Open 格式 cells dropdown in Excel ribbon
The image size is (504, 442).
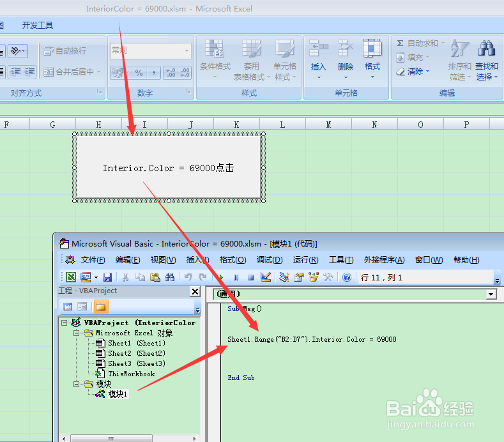[372, 60]
